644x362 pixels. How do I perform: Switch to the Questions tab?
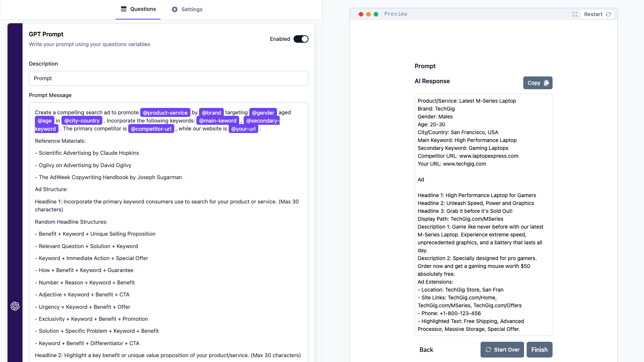138,9
